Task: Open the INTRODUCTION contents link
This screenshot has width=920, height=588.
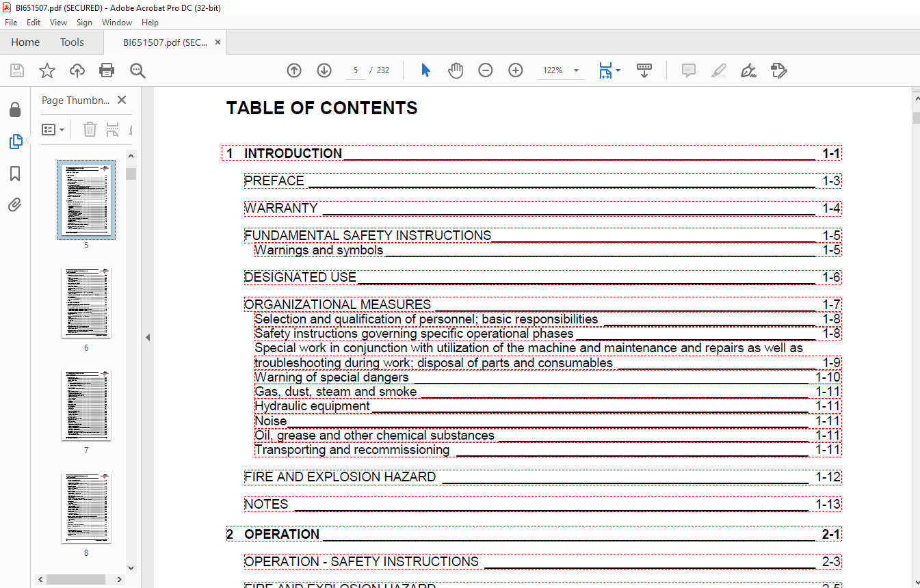Action: tap(531, 153)
